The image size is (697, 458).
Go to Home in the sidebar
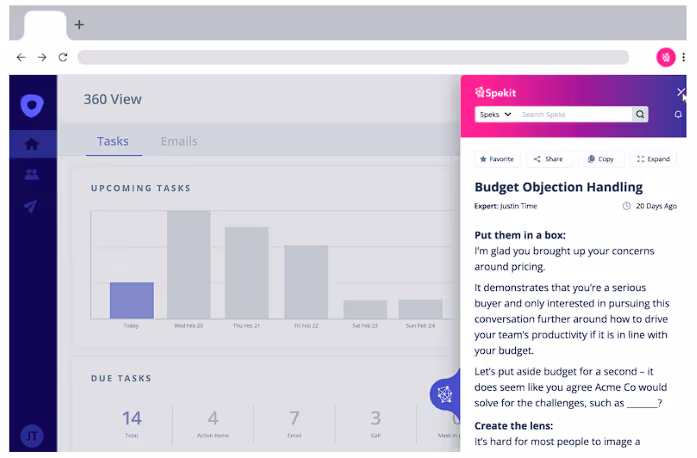pos(32,144)
